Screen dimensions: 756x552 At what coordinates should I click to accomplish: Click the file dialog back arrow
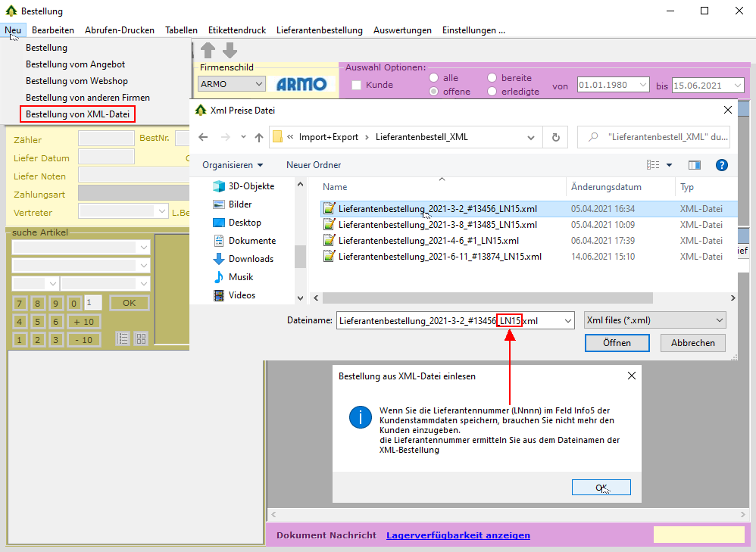(203, 137)
